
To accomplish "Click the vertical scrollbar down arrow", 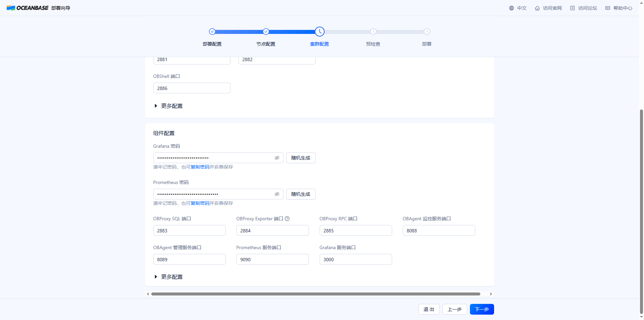I will click(642, 317).
